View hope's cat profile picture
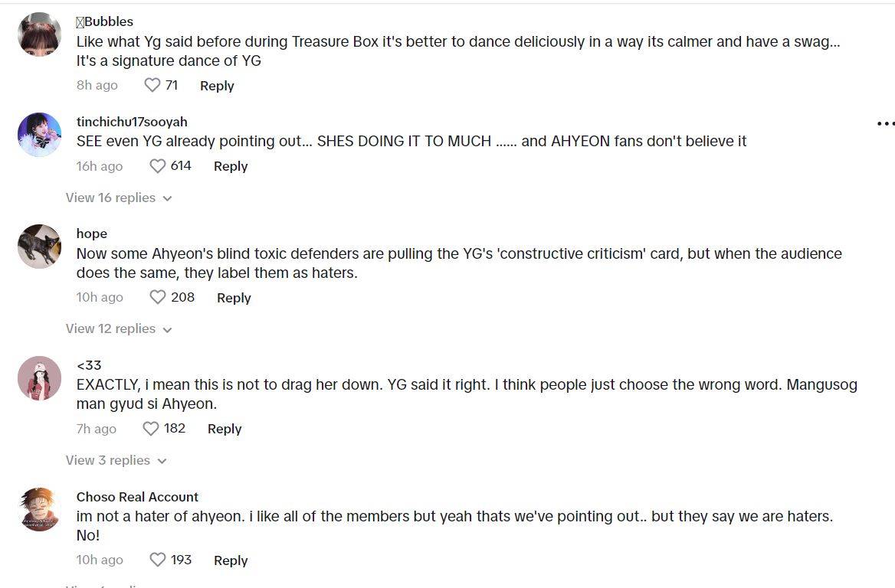This screenshot has height=588, width=895. (39, 247)
